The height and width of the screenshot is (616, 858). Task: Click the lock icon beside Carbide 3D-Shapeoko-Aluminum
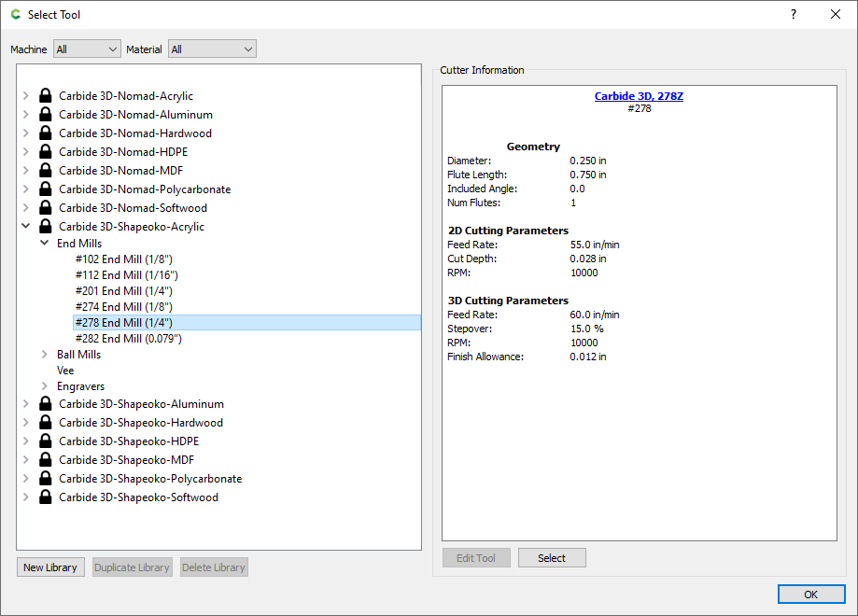[46, 404]
